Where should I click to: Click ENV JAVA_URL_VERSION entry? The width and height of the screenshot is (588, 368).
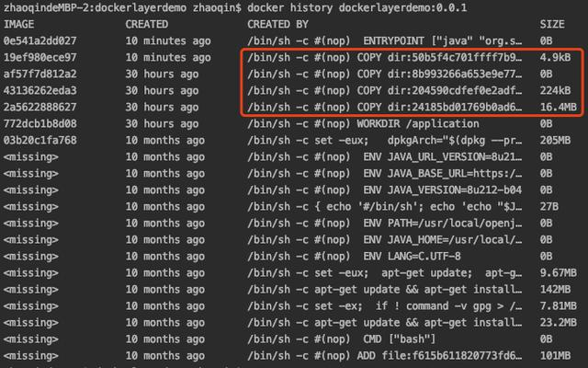pyautogui.click(x=384, y=157)
